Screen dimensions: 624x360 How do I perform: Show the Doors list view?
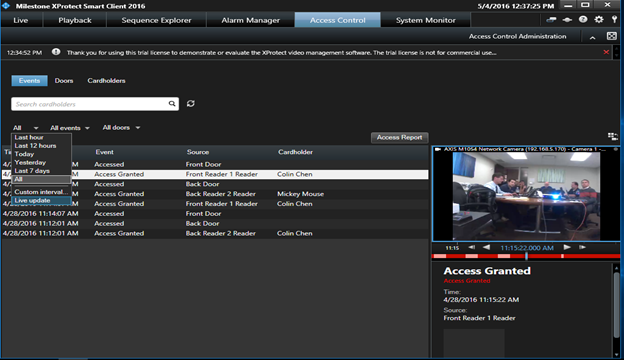pos(64,80)
